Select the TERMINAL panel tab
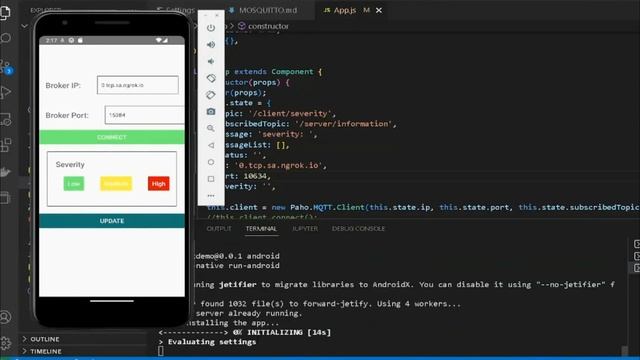 pyautogui.click(x=261, y=229)
